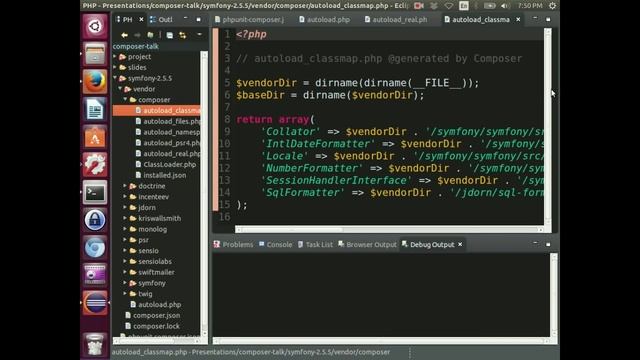Click the Up folder icon in PHP Explorer toolbar
Screen dimensions: 640x360
click(150, 35)
